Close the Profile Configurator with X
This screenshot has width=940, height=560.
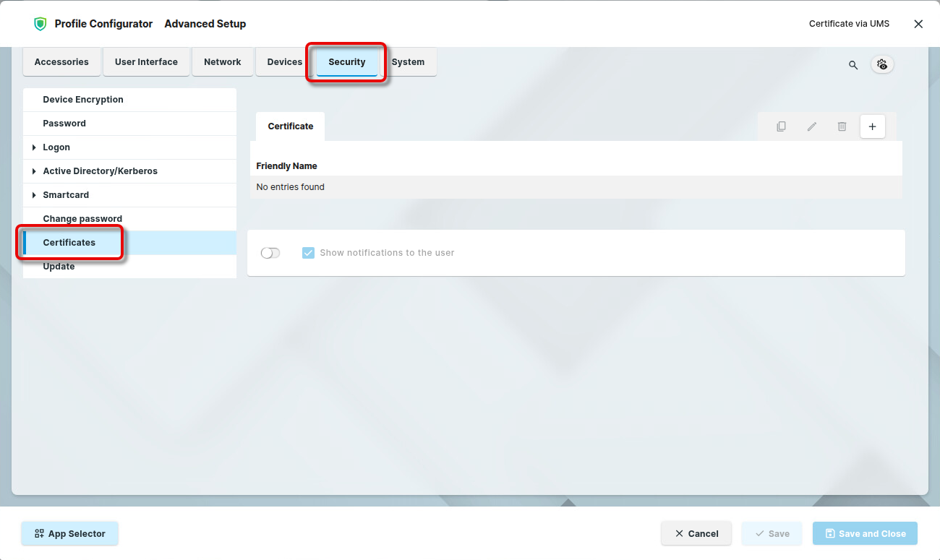pos(918,24)
